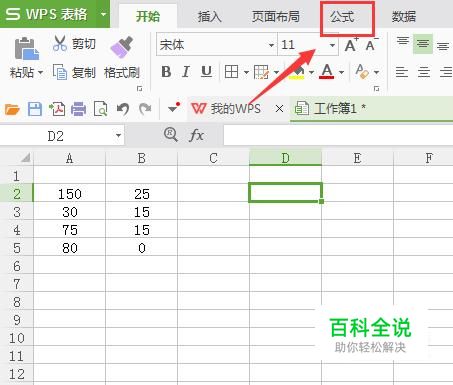Center text horizontally
The height and width of the screenshot is (385, 453).
coord(424,72)
